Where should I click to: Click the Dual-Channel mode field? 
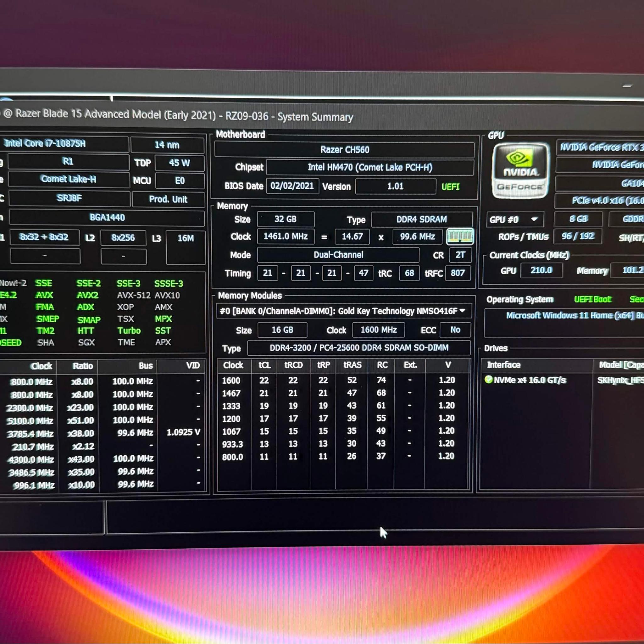pyautogui.click(x=338, y=255)
